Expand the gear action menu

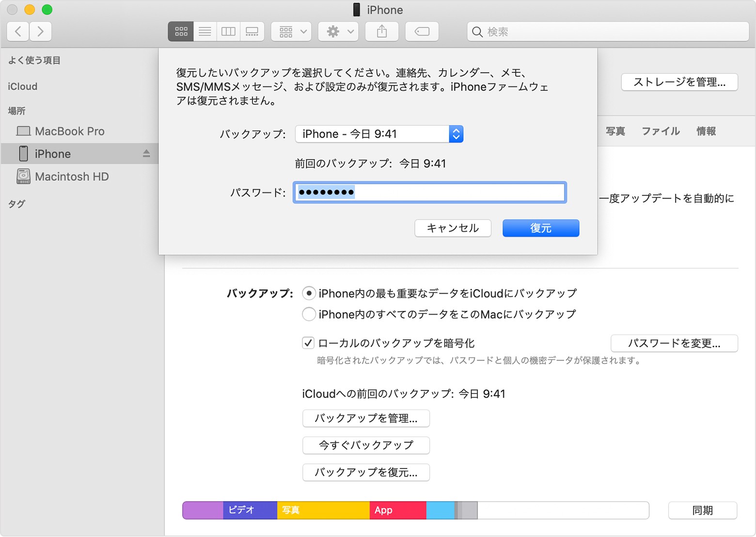pos(338,32)
